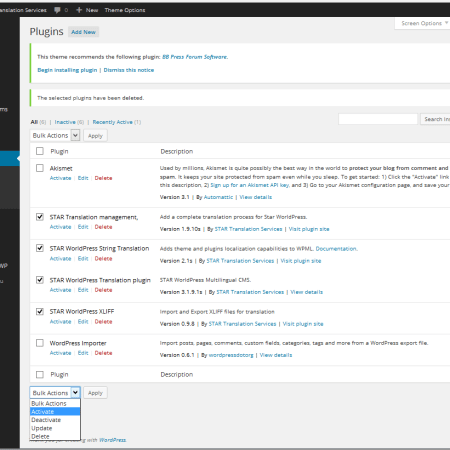This screenshot has width=450, height=450.
Task: Expand the Screen Options panel
Action: (x=422, y=23)
